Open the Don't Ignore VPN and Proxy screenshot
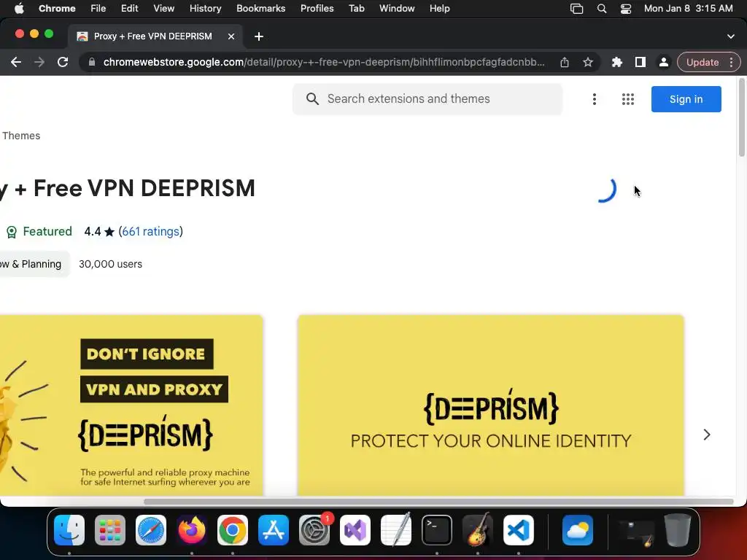Screen dimensions: 747x560 pos(131,405)
